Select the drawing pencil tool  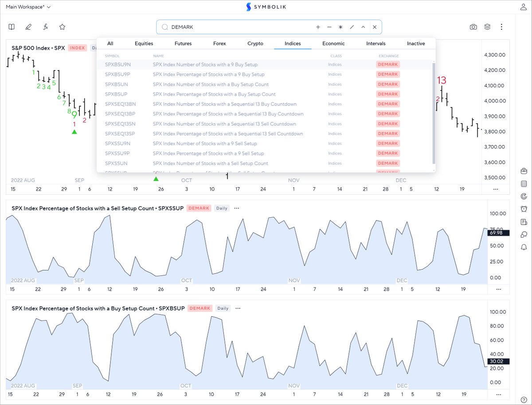click(28, 27)
